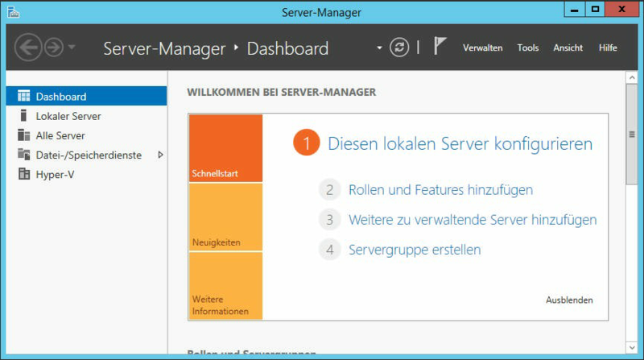644x360 pixels.
Task: Open the dropdown arrow left of refresh
Action: [x=379, y=48]
